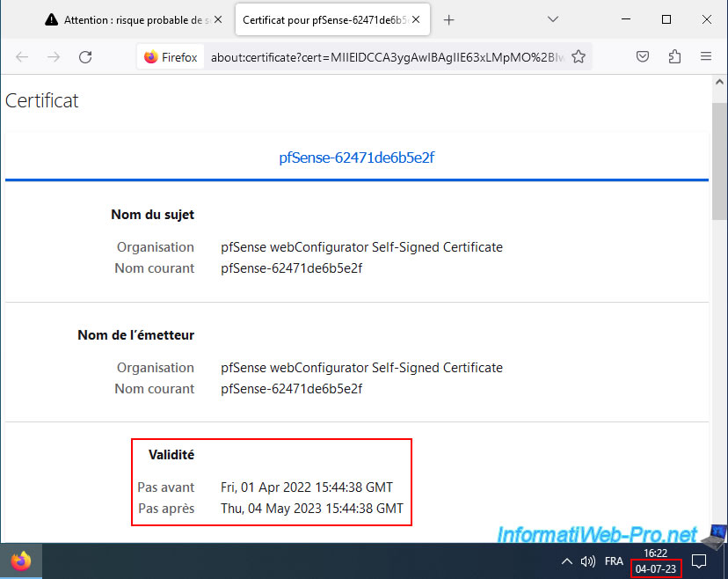Viewport: 728px width, 579px height.
Task: Click the page vertical scrollbar thumb
Action: [719, 161]
